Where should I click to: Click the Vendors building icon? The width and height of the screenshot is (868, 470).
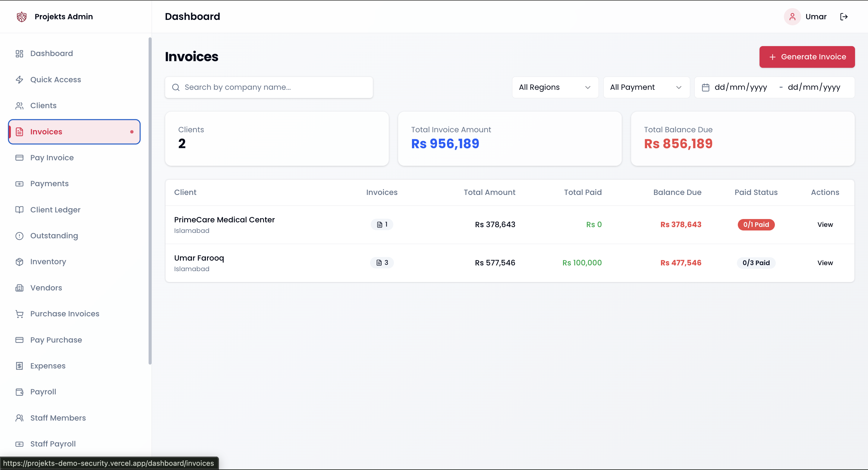pyautogui.click(x=20, y=288)
